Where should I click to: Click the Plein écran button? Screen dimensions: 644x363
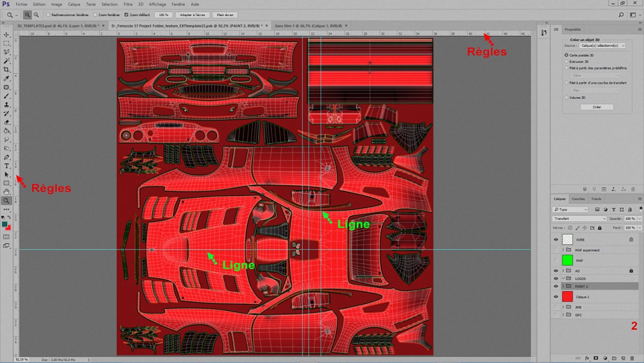(225, 15)
